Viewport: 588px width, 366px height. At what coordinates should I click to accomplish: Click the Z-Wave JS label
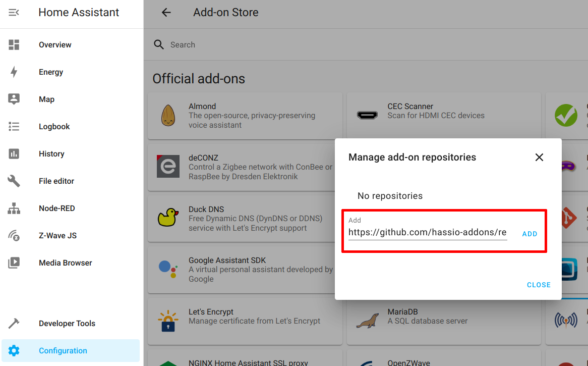(x=58, y=236)
